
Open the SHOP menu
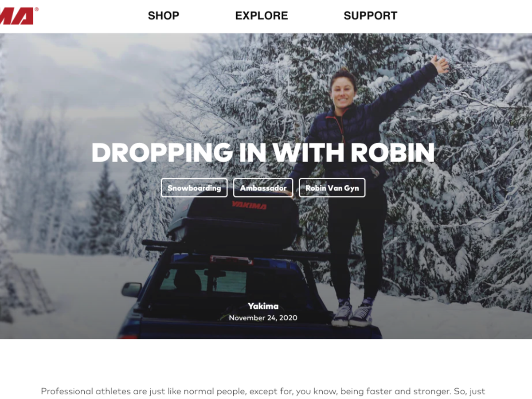click(x=164, y=16)
